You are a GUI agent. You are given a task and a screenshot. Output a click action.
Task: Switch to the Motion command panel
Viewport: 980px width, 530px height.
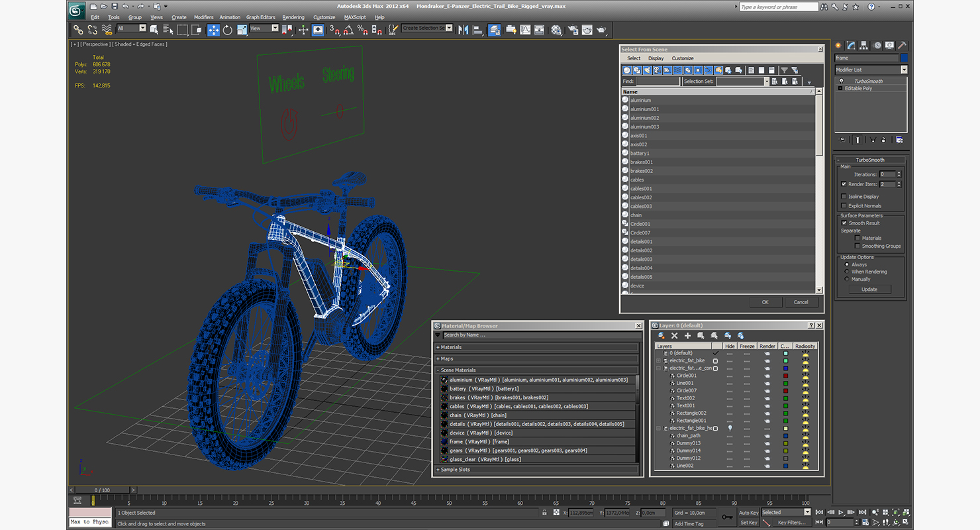(x=877, y=45)
